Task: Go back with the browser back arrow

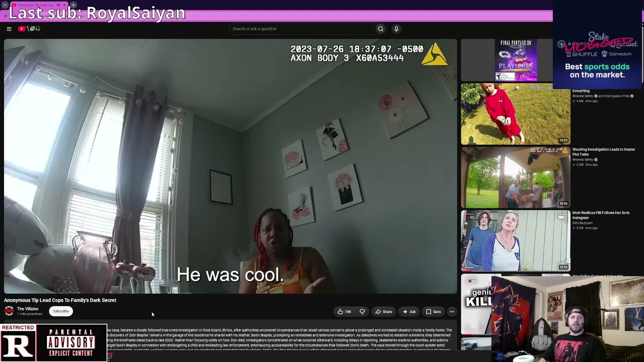Action: click(x=5, y=16)
